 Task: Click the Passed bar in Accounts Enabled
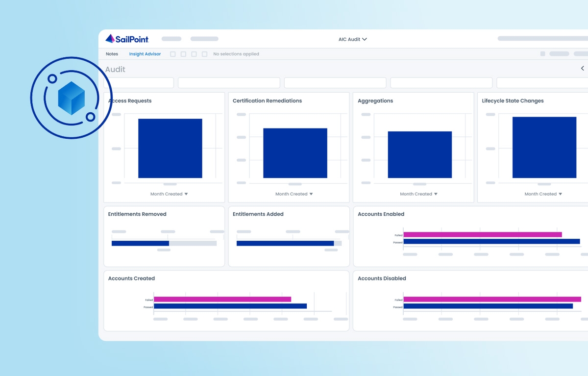(491, 241)
